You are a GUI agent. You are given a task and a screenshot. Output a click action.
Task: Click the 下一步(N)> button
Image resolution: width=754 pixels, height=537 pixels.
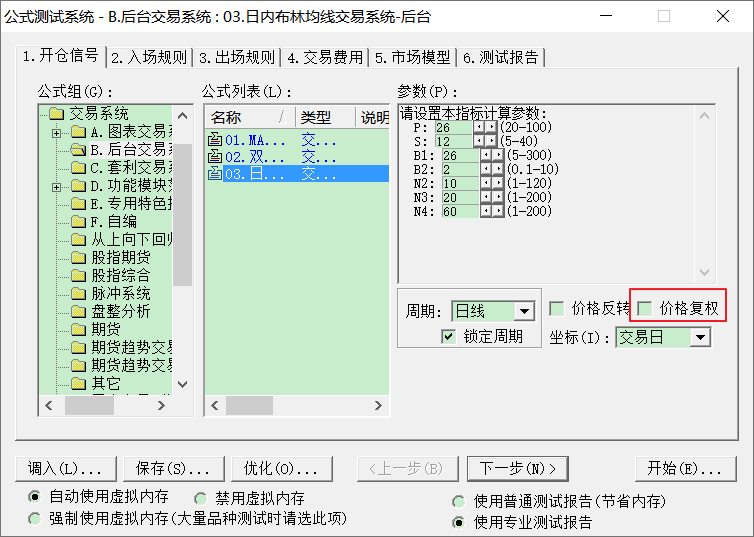[517, 468]
